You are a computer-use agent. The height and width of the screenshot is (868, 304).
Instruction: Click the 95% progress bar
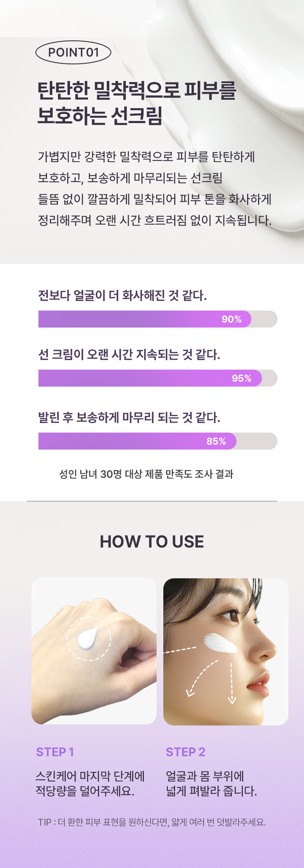[158, 378]
